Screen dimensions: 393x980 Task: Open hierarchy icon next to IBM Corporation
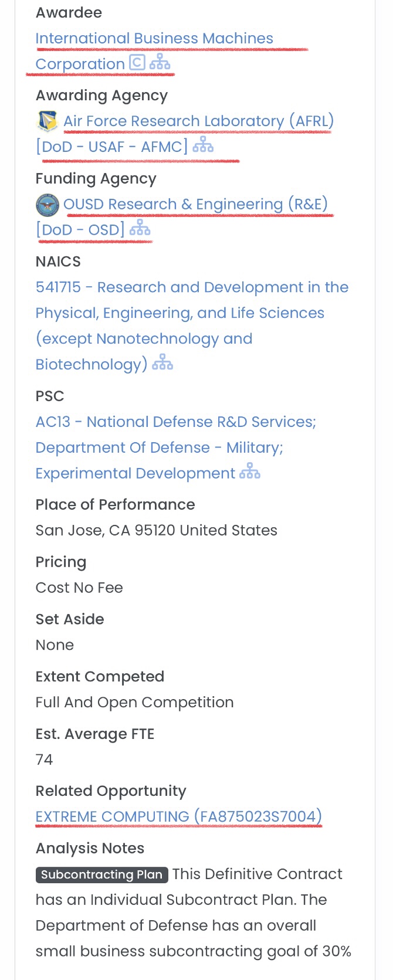pos(160,63)
